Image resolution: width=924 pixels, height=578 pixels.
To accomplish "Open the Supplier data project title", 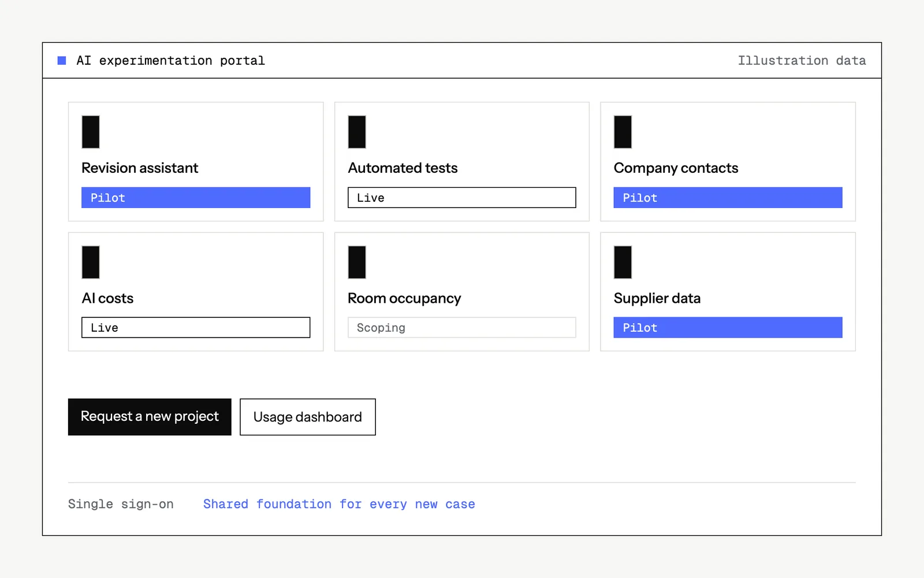I will click(x=657, y=299).
